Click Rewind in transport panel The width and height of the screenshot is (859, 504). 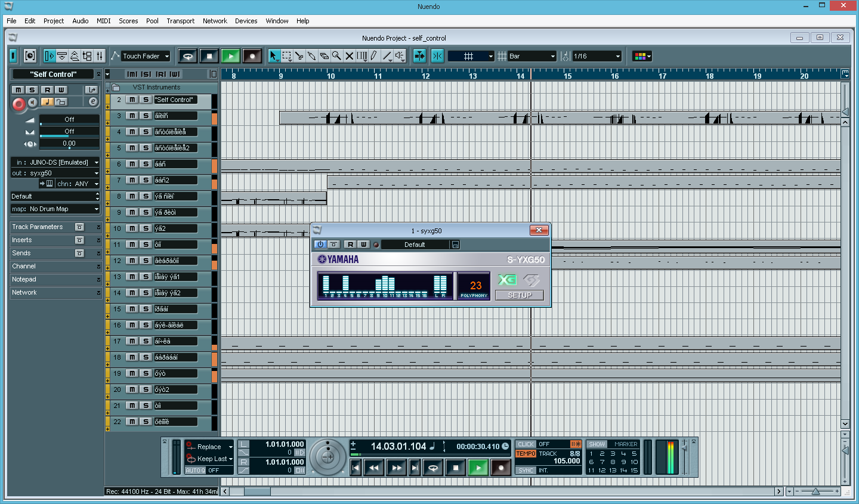(x=374, y=468)
